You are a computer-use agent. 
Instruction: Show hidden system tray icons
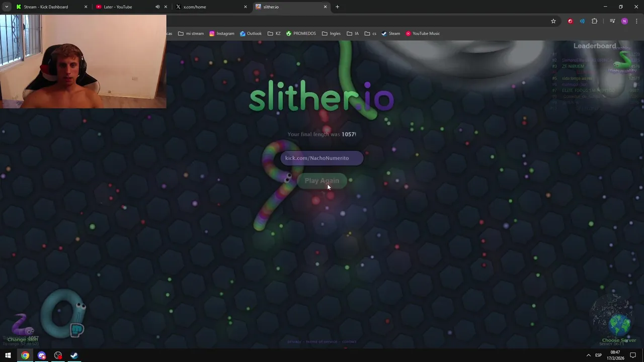point(588,355)
